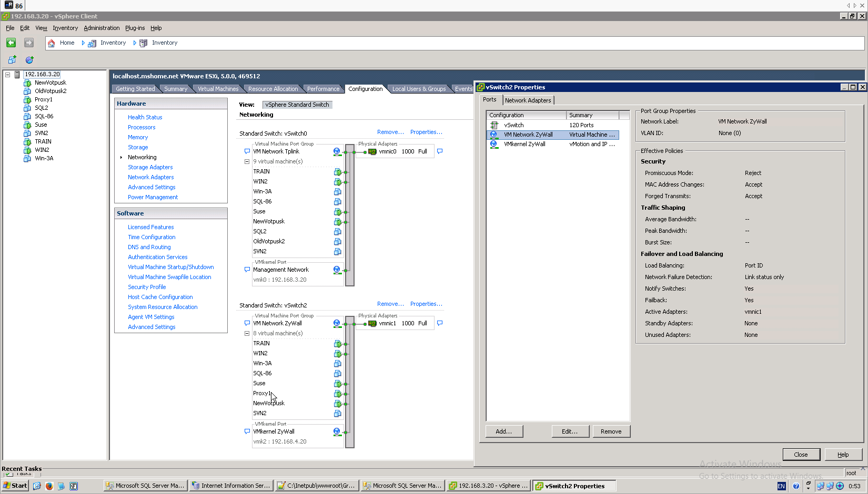Open the File menu

tap(10, 28)
